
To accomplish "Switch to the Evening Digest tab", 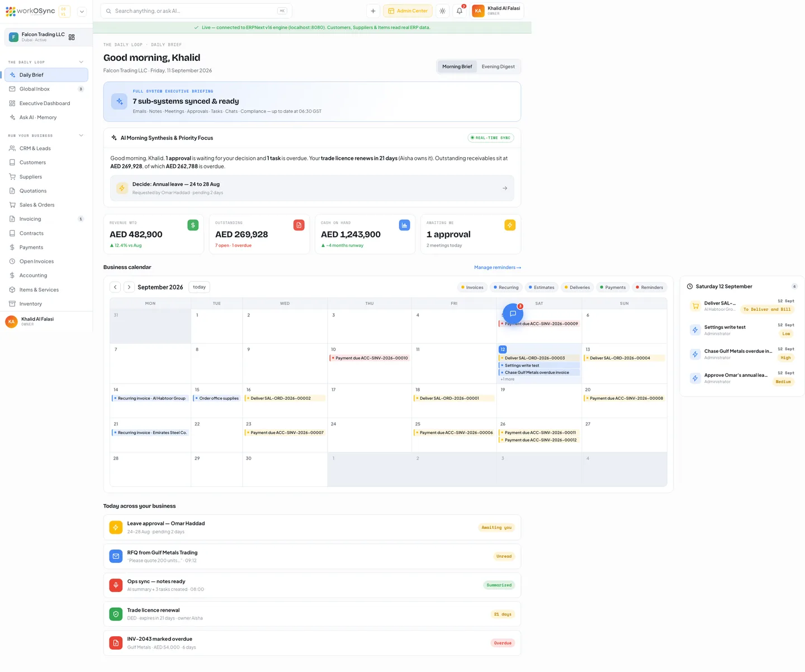I will tap(498, 67).
